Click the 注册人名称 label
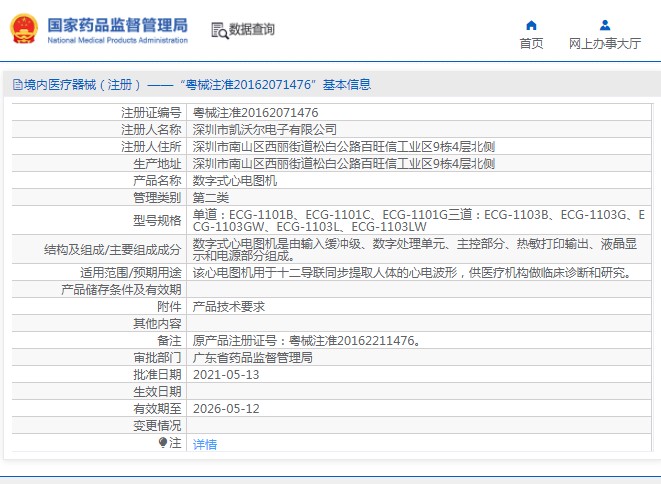 [151, 129]
